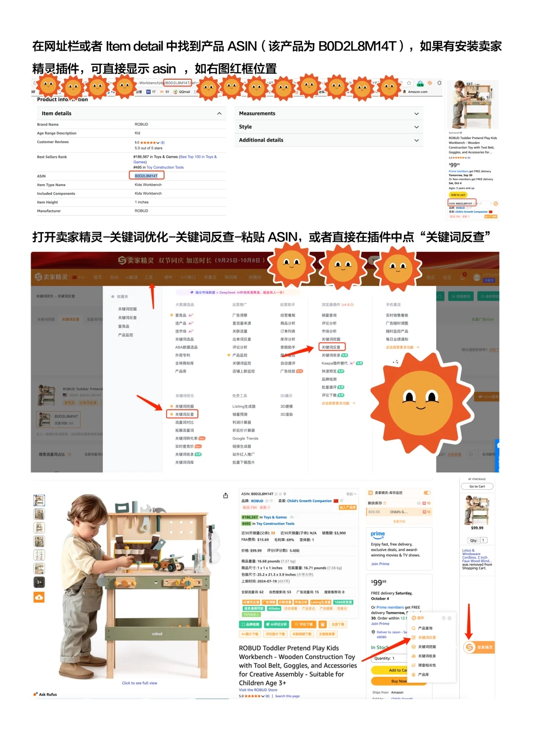Open 查竞品 in 大数据选品 column
534x756 pixels.
pyautogui.click(x=180, y=315)
